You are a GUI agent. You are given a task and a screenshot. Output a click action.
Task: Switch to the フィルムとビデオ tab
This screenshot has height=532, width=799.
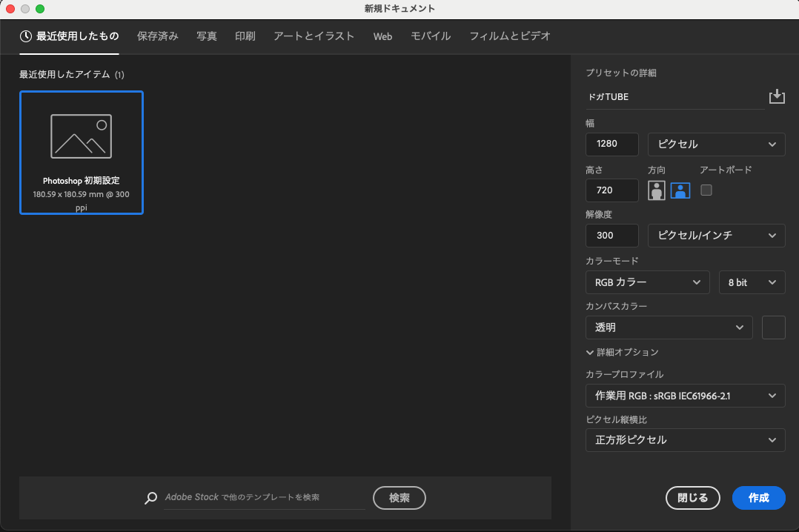(x=510, y=36)
